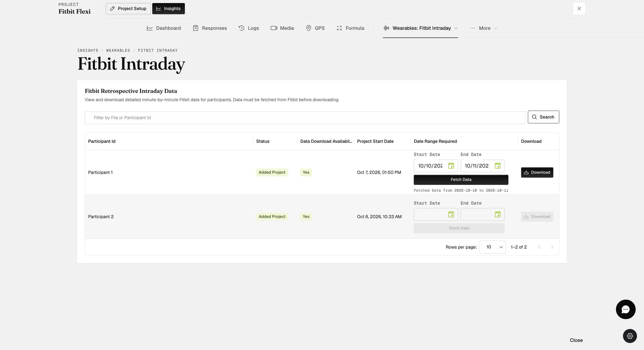The image size is (644, 350).
Task: Open the chat support bubble icon
Action: click(625, 309)
